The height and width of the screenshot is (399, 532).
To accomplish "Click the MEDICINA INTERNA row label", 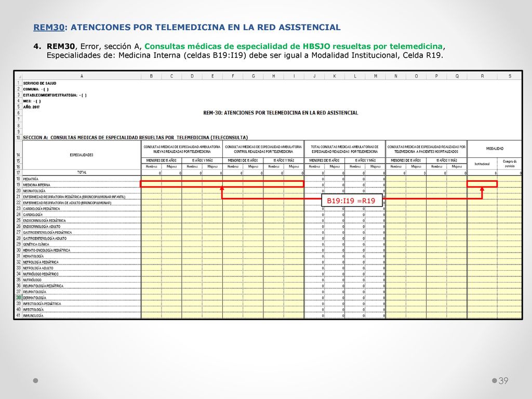I will point(37,185).
